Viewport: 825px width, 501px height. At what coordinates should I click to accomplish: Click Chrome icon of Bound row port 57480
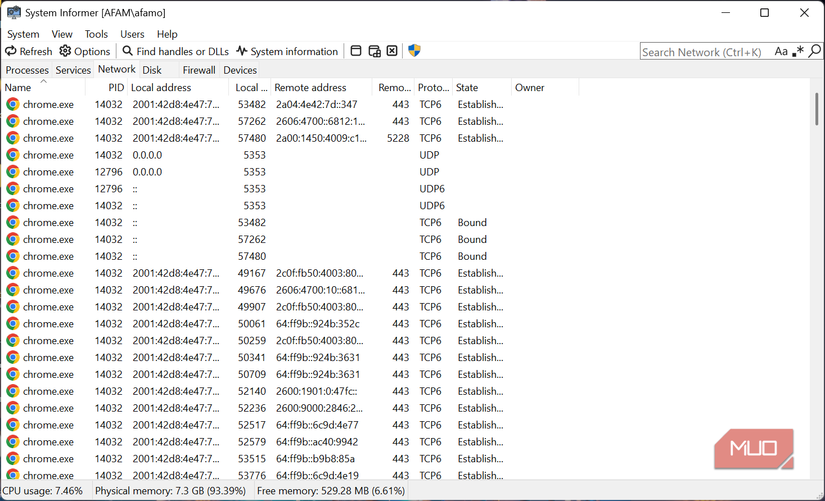point(13,256)
